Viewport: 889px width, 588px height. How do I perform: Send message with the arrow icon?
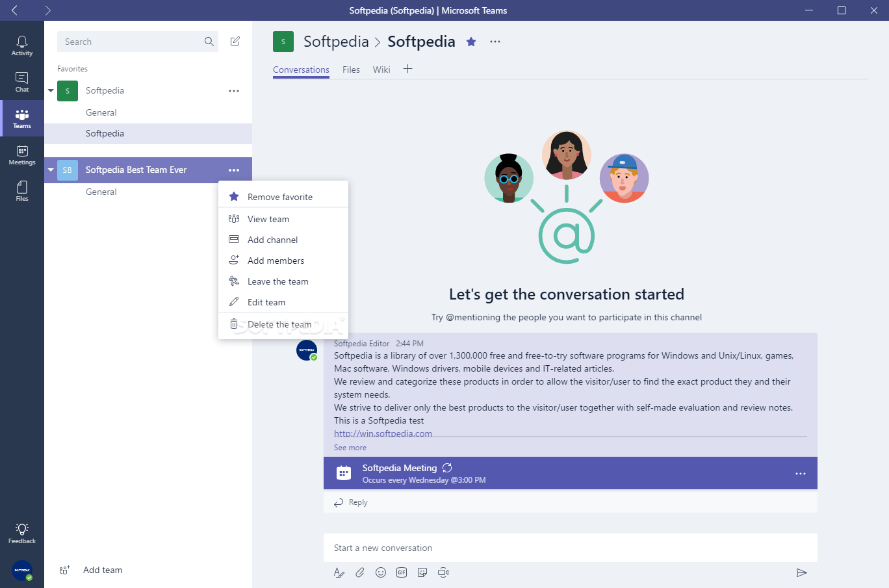click(x=801, y=572)
